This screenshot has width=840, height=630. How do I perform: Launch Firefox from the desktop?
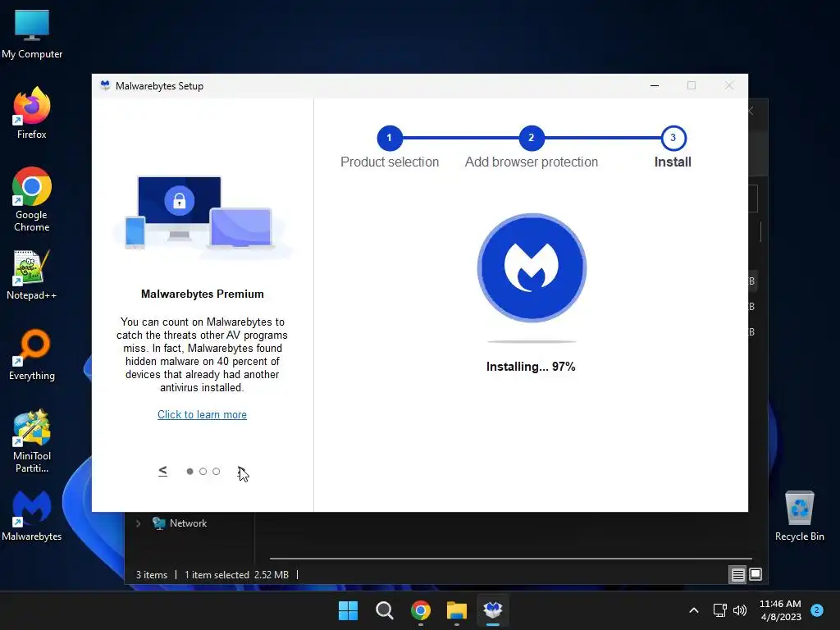tap(32, 112)
